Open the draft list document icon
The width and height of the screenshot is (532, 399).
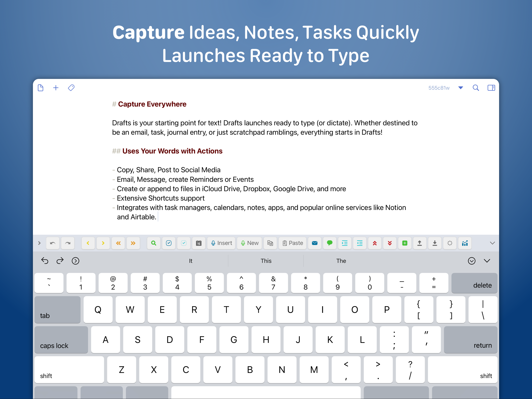pyautogui.click(x=40, y=88)
